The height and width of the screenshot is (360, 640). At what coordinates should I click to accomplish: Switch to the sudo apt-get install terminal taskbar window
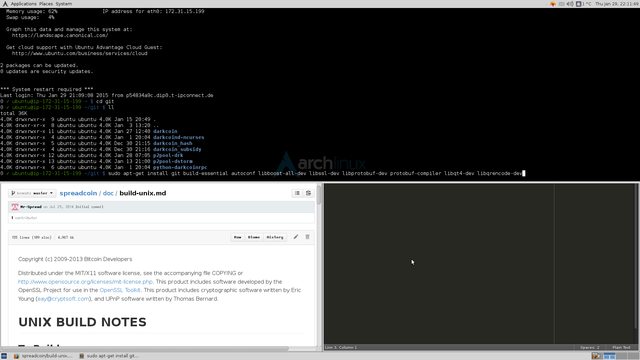(109, 356)
